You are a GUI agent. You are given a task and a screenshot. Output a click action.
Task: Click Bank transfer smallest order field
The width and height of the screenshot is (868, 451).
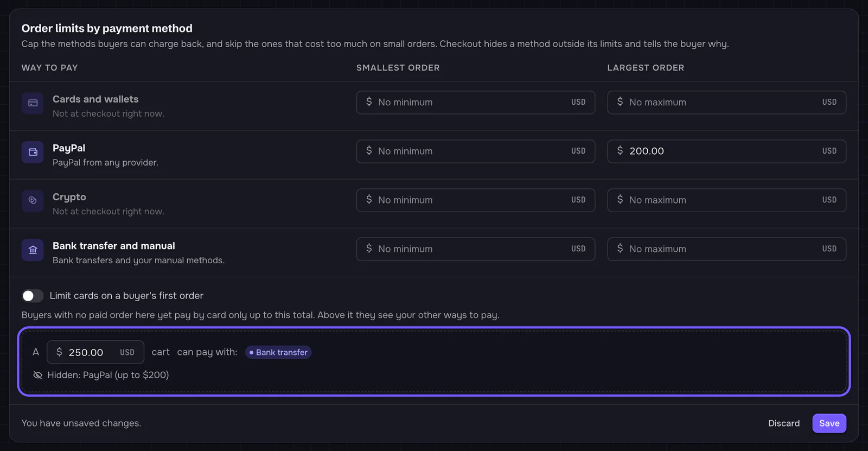tap(475, 249)
